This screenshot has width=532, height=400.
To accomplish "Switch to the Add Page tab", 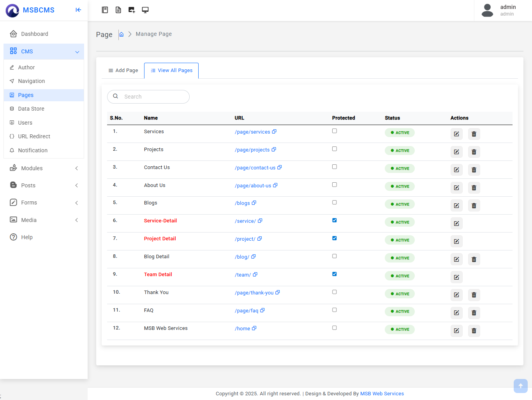I will point(123,70).
